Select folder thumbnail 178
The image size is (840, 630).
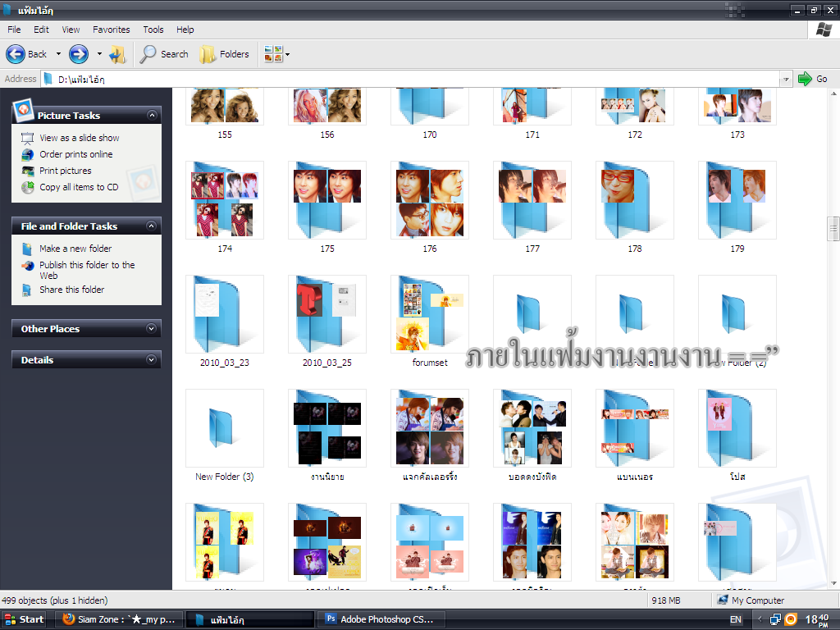click(635, 200)
